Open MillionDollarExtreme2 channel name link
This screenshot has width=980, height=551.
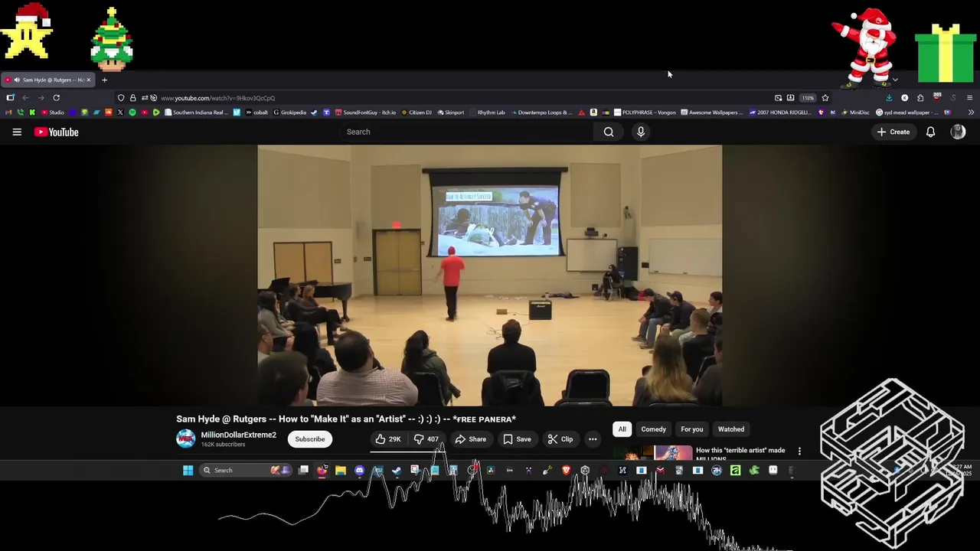tap(238, 435)
